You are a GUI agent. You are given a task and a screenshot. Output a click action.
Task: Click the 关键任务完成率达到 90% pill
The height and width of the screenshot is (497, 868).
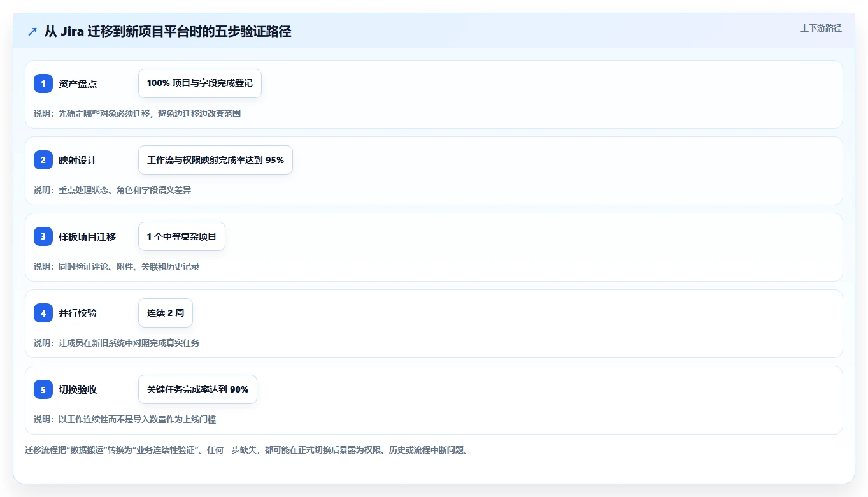tap(197, 389)
